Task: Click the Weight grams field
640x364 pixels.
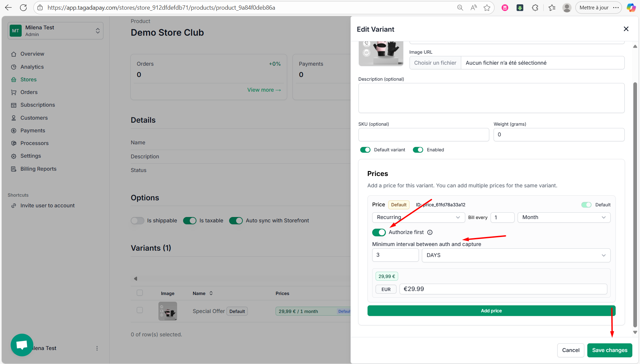Action: pyautogui.click(x=559, y=135)
